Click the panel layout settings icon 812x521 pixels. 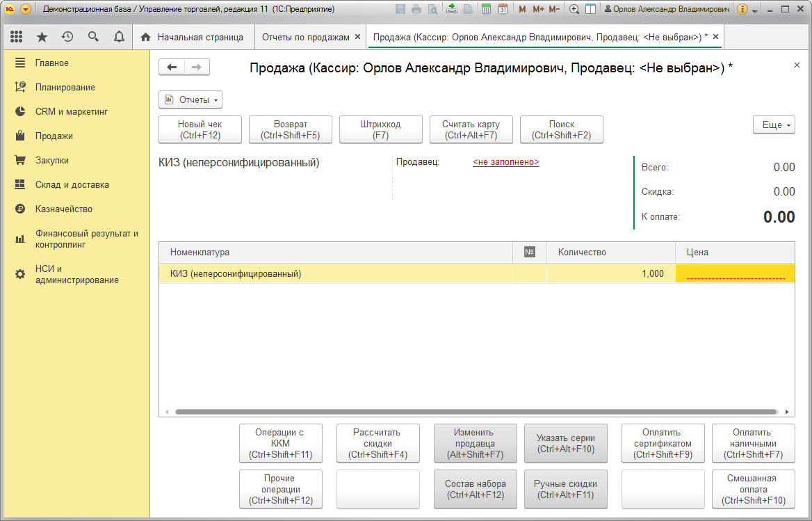pyautogui.click(x=590, y=9)
